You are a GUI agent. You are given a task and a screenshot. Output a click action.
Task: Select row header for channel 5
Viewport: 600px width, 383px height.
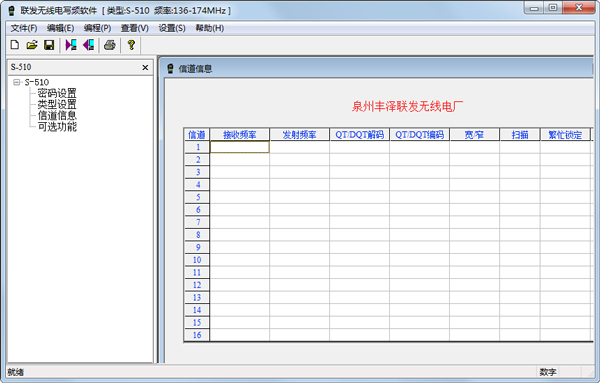point(197,197)
